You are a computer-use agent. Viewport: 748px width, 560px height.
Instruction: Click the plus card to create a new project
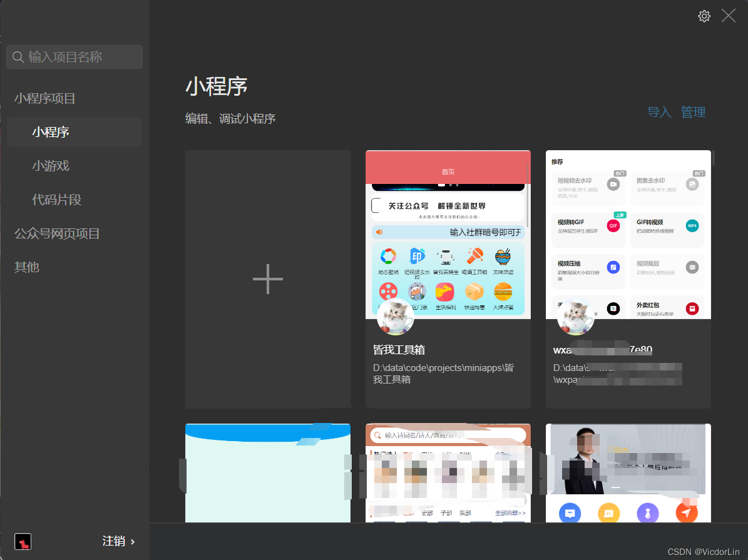click(268, 278)
